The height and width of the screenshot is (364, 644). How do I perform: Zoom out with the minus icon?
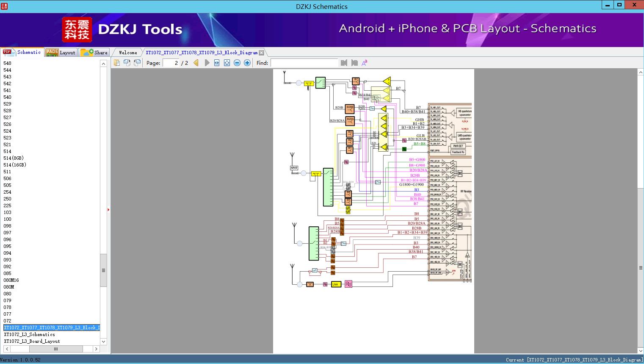pyautogui.click(x=237, y=63)
